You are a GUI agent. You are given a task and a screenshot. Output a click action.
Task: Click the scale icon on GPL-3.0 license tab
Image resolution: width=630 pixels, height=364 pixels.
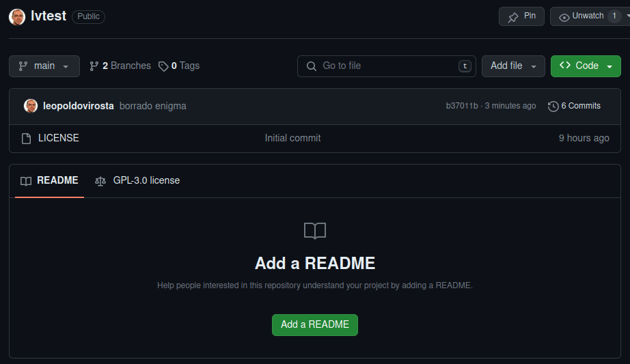101,181
